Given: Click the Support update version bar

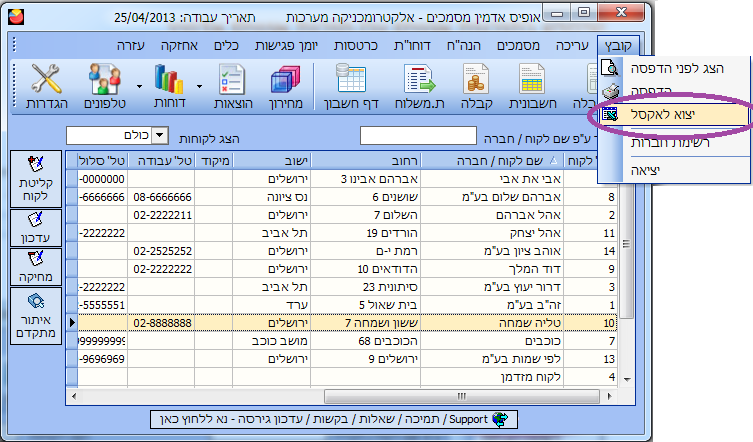Looking at the screenshot, I should coord(334,419).
